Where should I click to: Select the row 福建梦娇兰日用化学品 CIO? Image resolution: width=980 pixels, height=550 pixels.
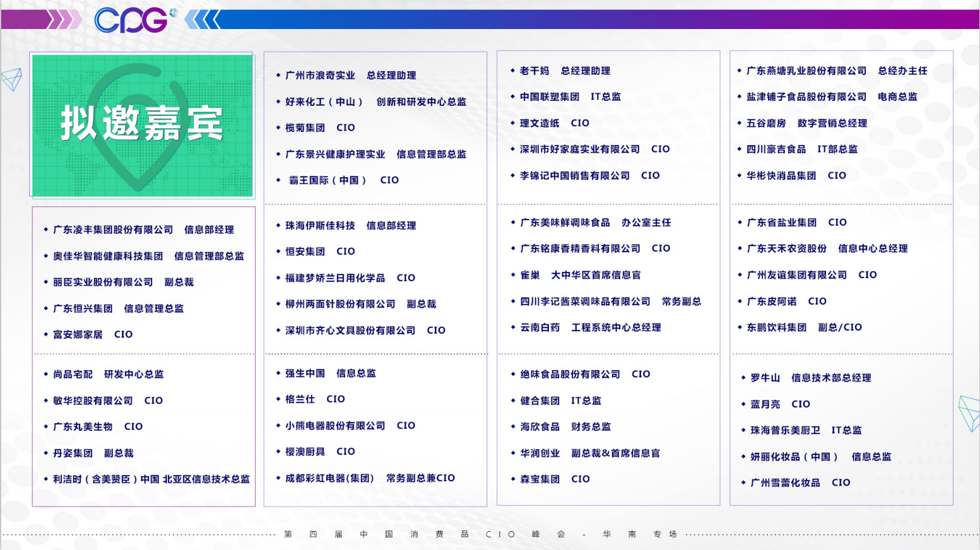coord(346,278)
